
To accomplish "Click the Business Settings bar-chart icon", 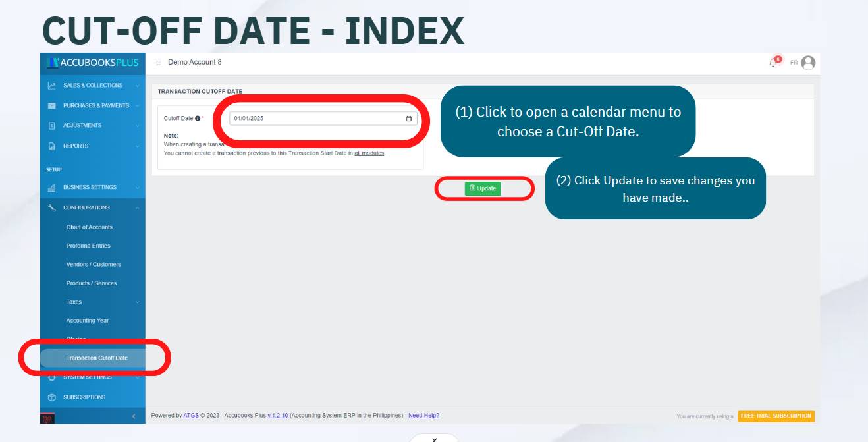I will point(52,188).
